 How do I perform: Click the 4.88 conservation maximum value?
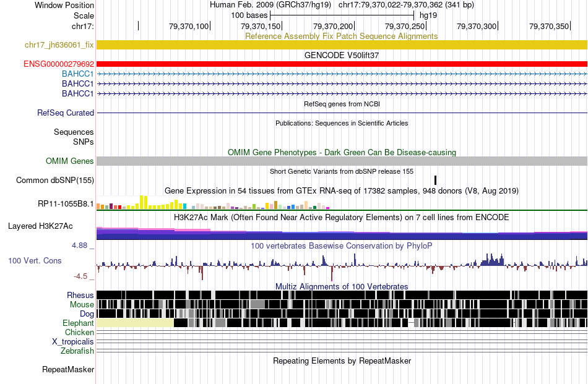tap(79, 245)
